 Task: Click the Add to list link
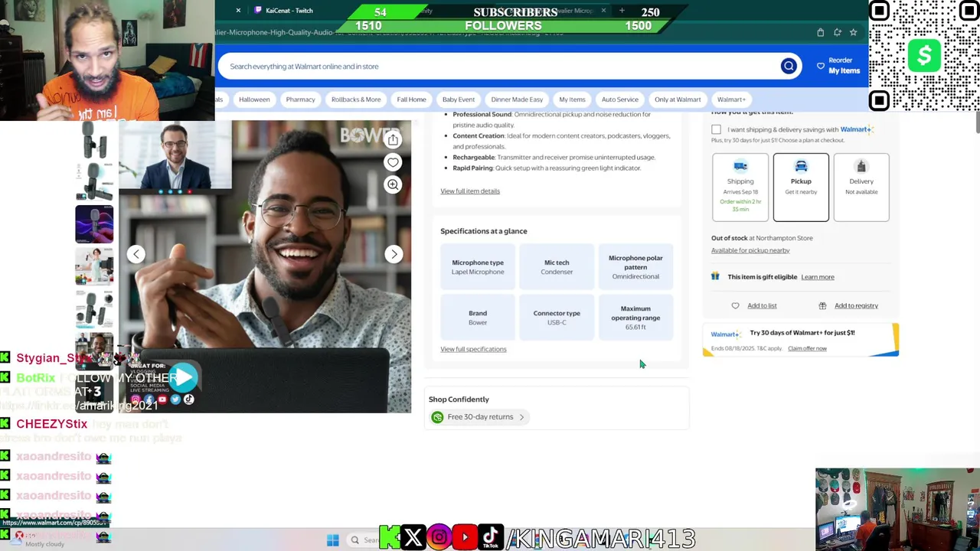click(x=762, y=305)
